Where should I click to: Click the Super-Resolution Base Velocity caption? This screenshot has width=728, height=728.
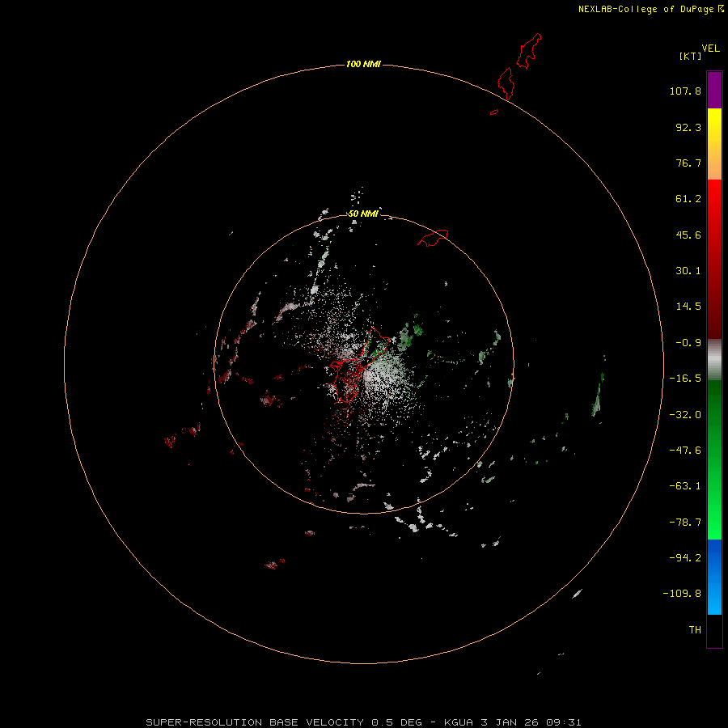[363, 722]
